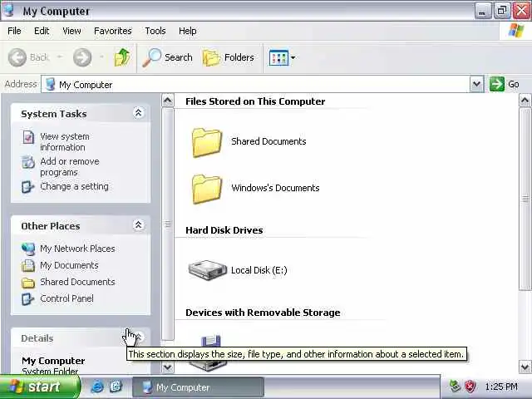
Task: Select the Shared Documents folder icon
Action: (207, 142)
